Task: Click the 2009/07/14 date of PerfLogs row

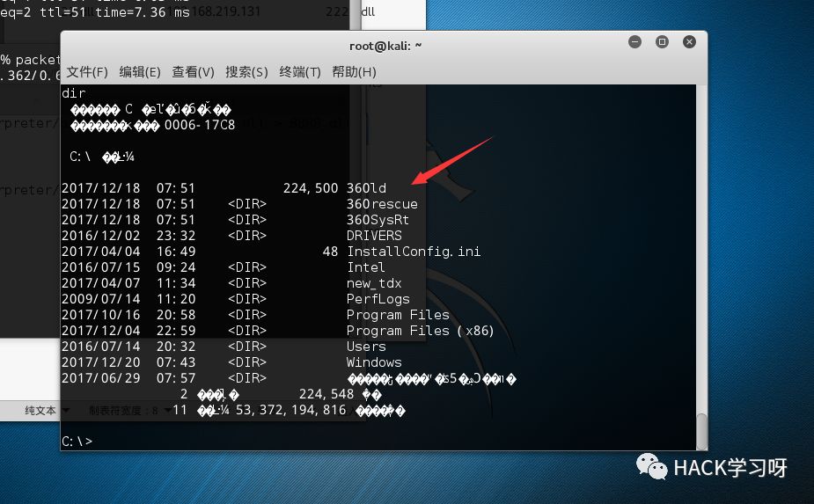Action: tap(100, 299)
